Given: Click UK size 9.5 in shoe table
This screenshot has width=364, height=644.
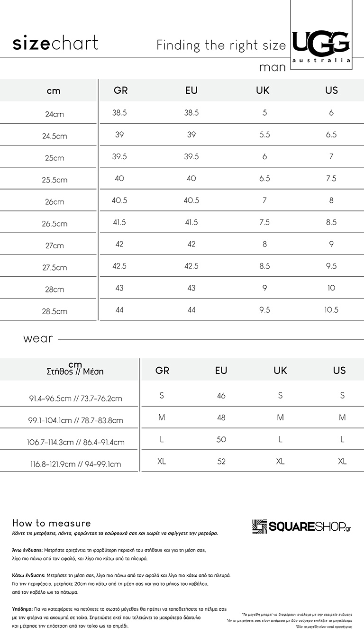Looking at the screenshot, I should click(x=264, y=309).
